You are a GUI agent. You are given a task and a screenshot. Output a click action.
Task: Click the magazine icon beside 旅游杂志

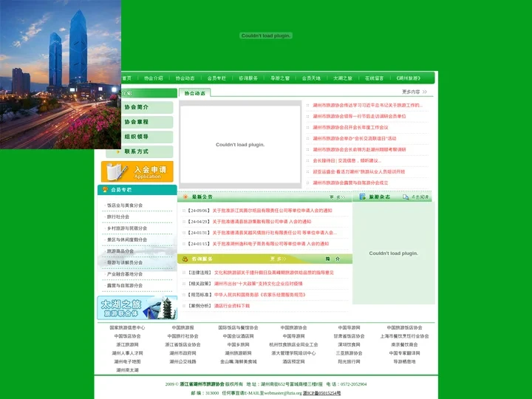point(362,197)
